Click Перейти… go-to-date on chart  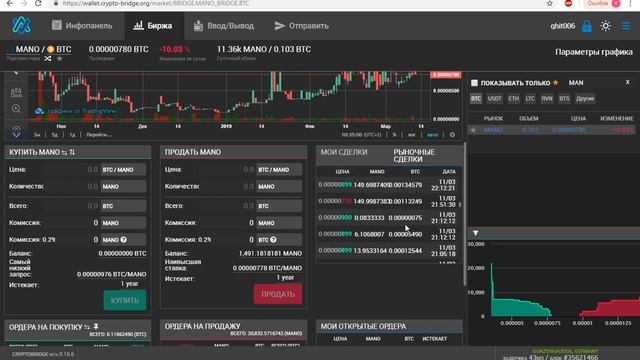tap(99, 135)
